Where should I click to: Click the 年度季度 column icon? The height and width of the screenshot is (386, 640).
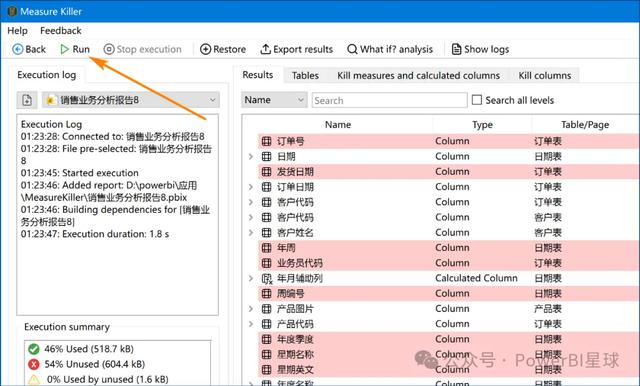[x=267, y=339]
